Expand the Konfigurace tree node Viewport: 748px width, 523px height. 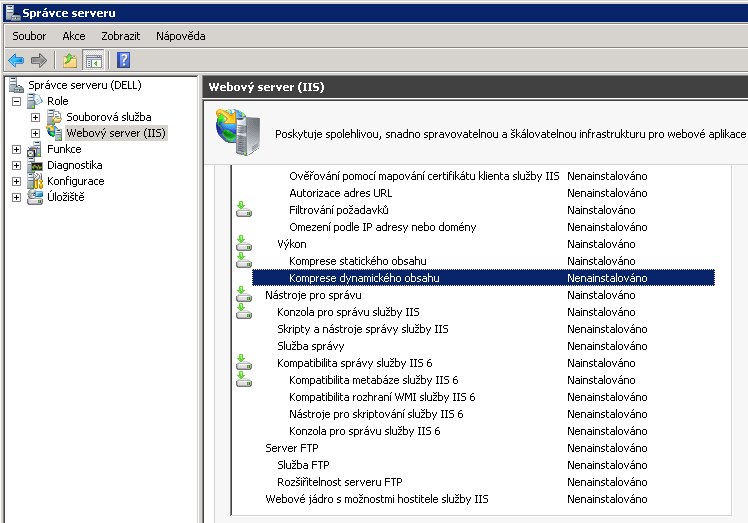click(17, 181)
